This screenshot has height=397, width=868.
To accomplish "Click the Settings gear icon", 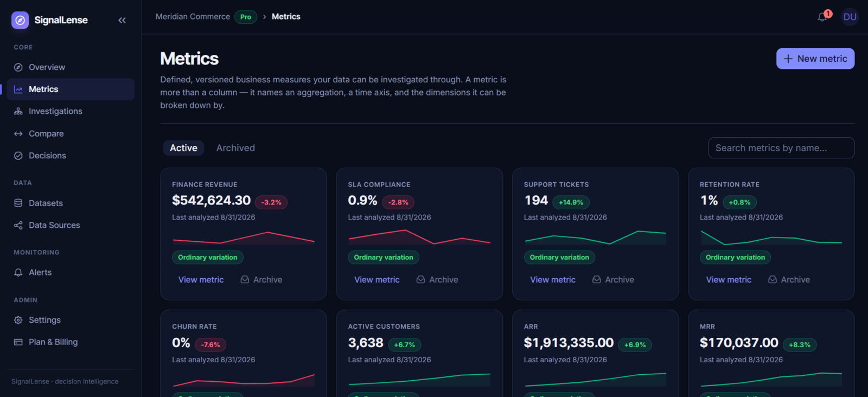I will coord(18,320).
